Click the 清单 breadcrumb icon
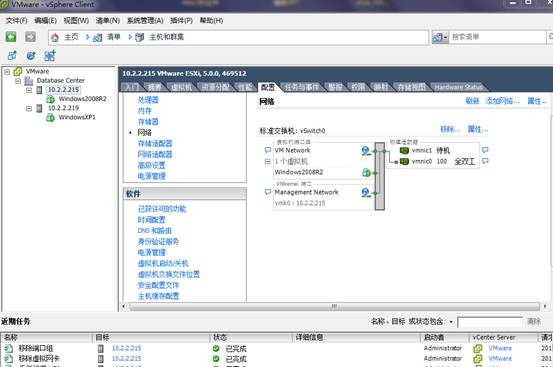Viewport: 553px width, 367px height. [x=97, y=37]
